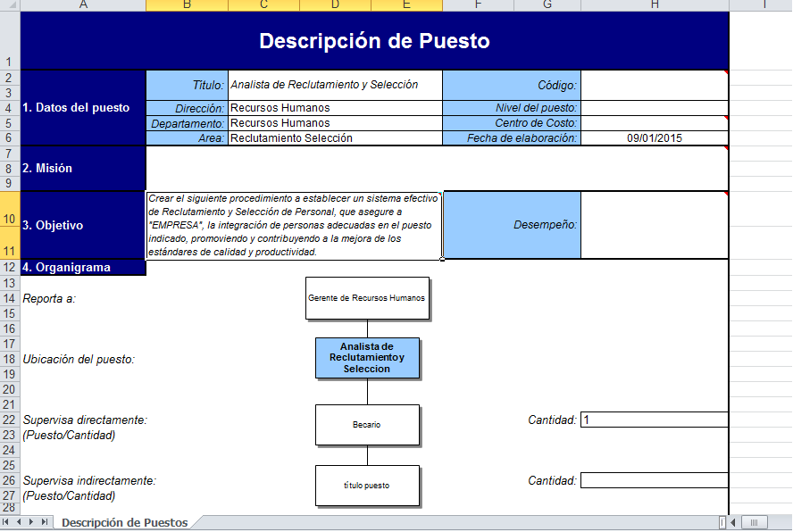Click empty Cantidad field for indirect supervision
Image resolution: width=793 pixels, height=532 pixels.
coord(655,480)
